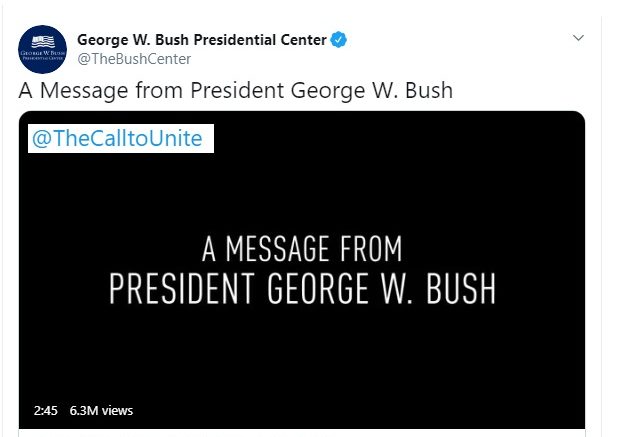Click "PRESIDENT GEORGE W. BUSH" text inside video

point(302,287)
